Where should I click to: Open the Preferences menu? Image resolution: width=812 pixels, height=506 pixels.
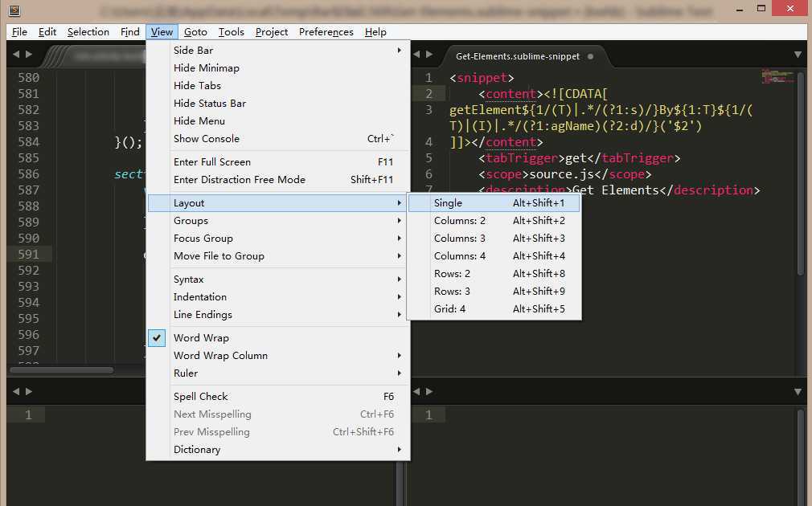click(x=326, y=32)
